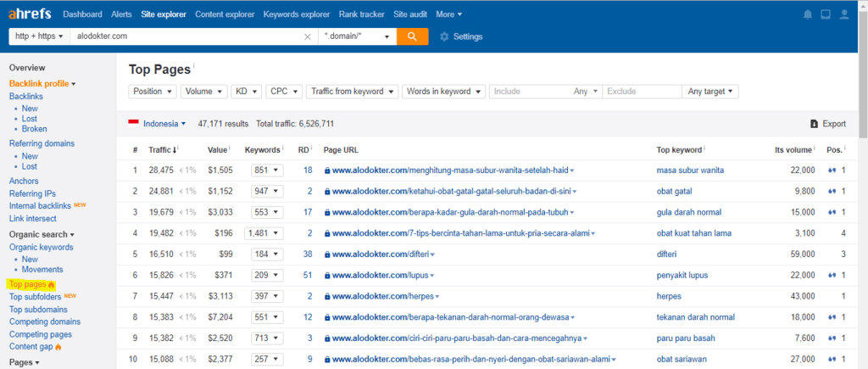Go to Dashboard in top navigation
Viewport: 868px width, 369px height.
click(82, 14)
